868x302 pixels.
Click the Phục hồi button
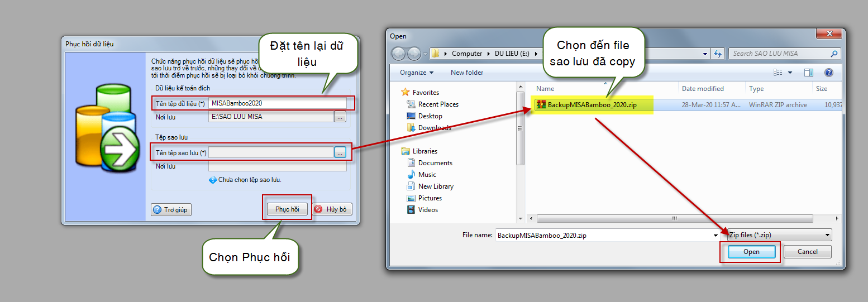click(x=287, y=209)
